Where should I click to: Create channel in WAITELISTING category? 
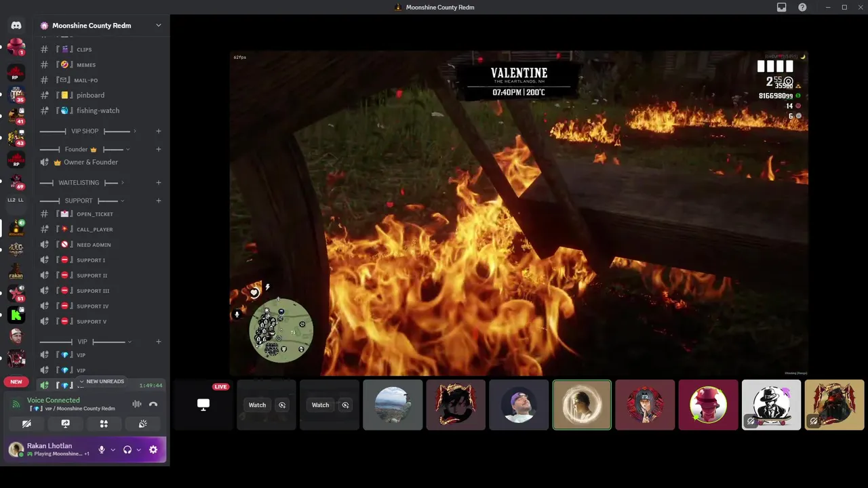tap(159, 182)
